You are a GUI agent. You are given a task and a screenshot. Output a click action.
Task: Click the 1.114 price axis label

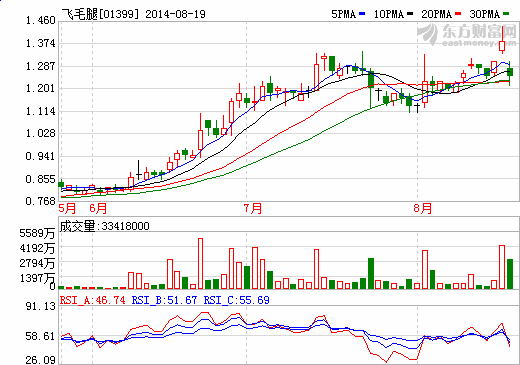(41, 111)
